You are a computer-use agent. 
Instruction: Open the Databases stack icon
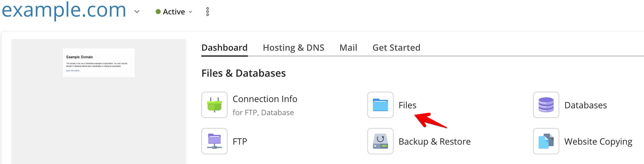(x=546, y=105)
